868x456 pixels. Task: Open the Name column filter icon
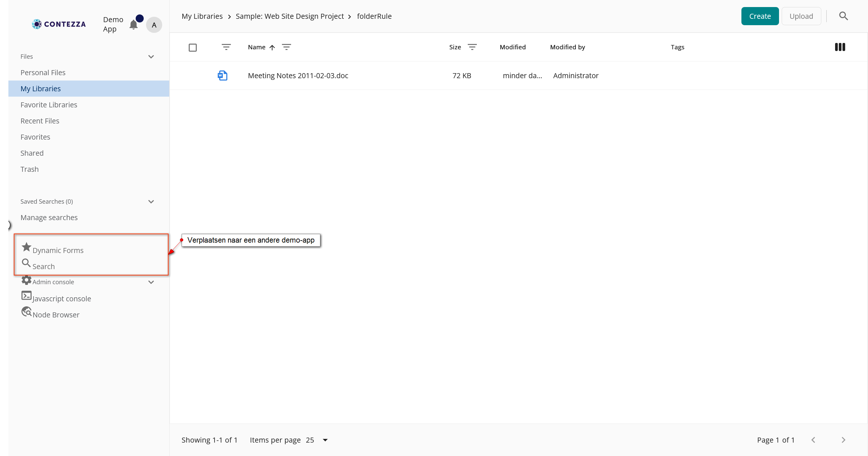click(286, 47)
